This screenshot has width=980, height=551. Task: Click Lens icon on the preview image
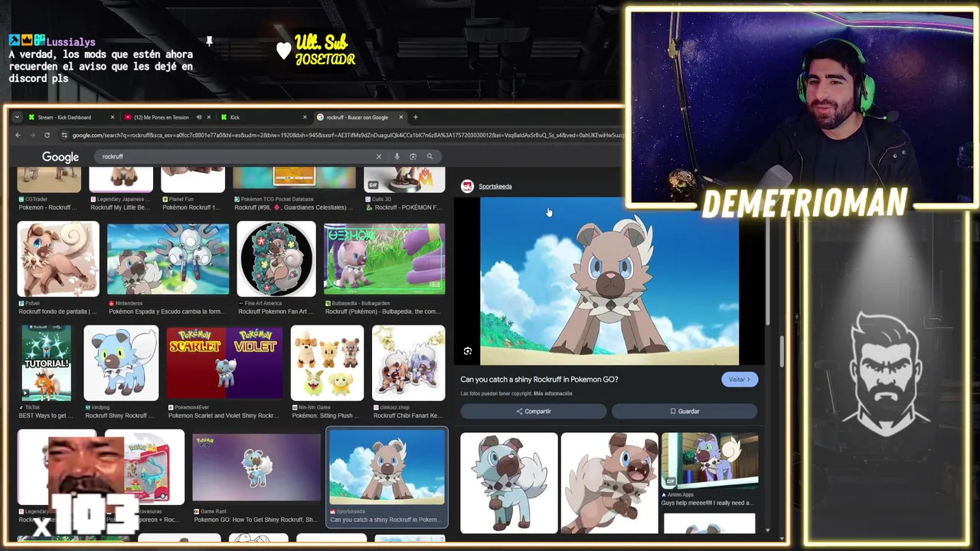[x=468, y=351]
